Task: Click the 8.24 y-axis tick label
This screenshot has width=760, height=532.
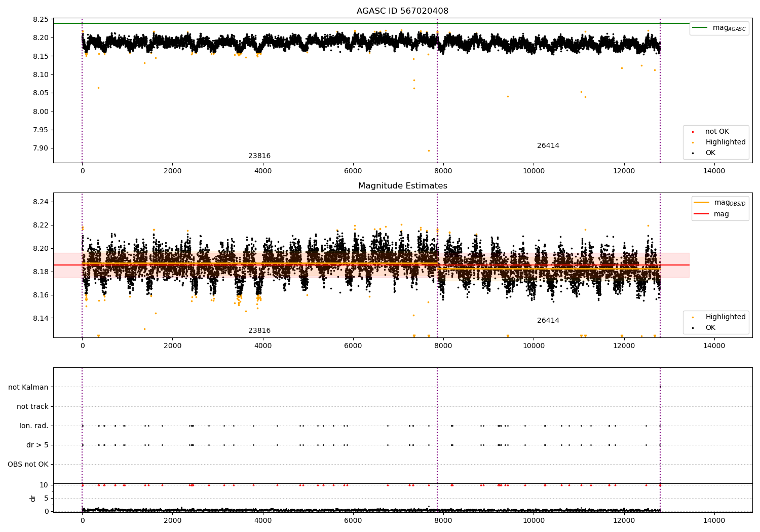Action: pos(41,202)
